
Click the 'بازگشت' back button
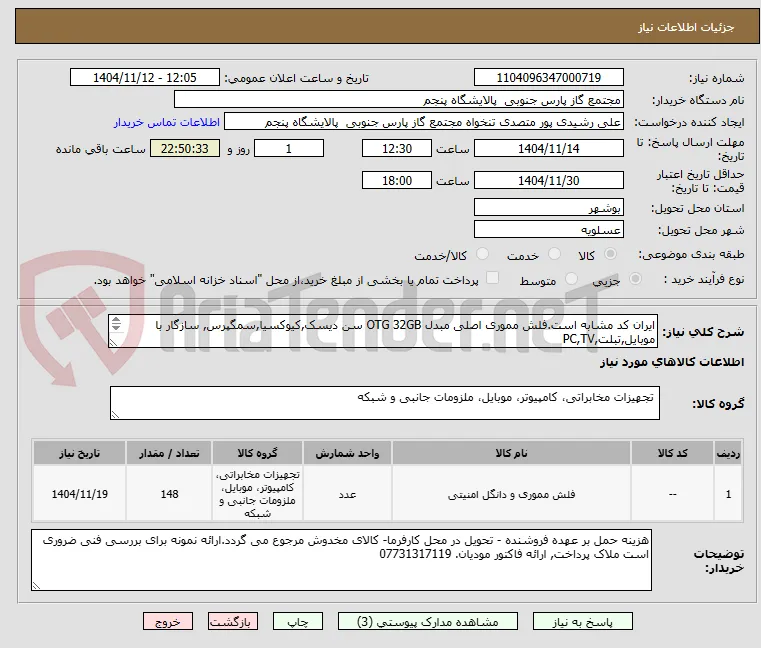click(x=233, y=621)
